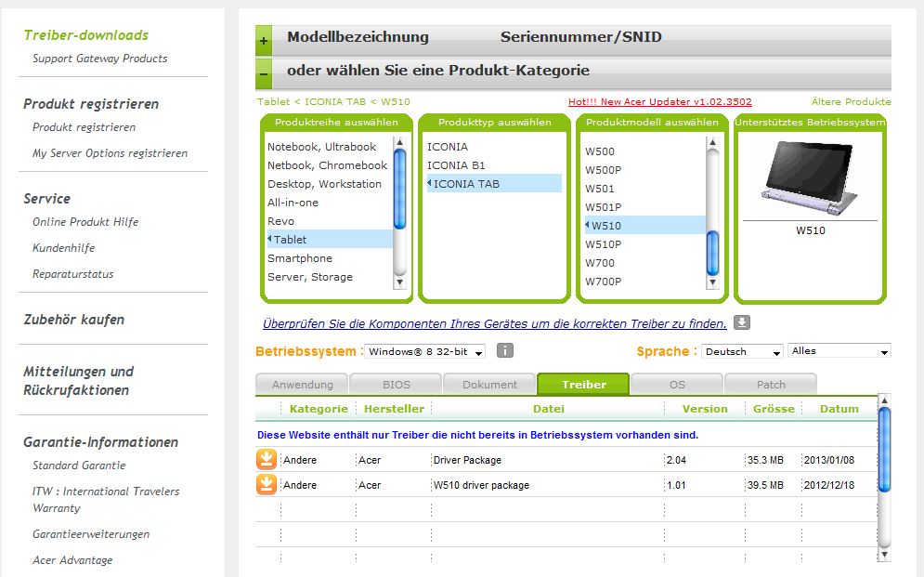This screenshot has width=924, height=577.
Task: Select the Treiber tab
Action: tap(583, 385)
